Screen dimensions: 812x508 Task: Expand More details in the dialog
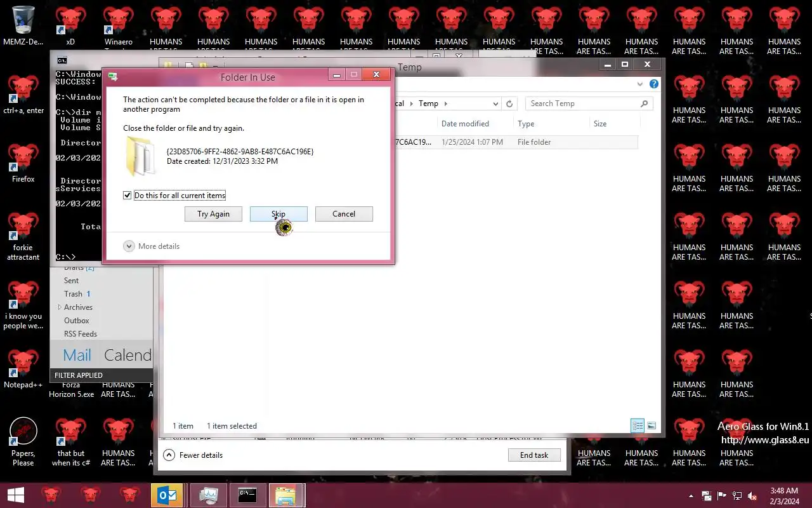(x=152, y=246)
